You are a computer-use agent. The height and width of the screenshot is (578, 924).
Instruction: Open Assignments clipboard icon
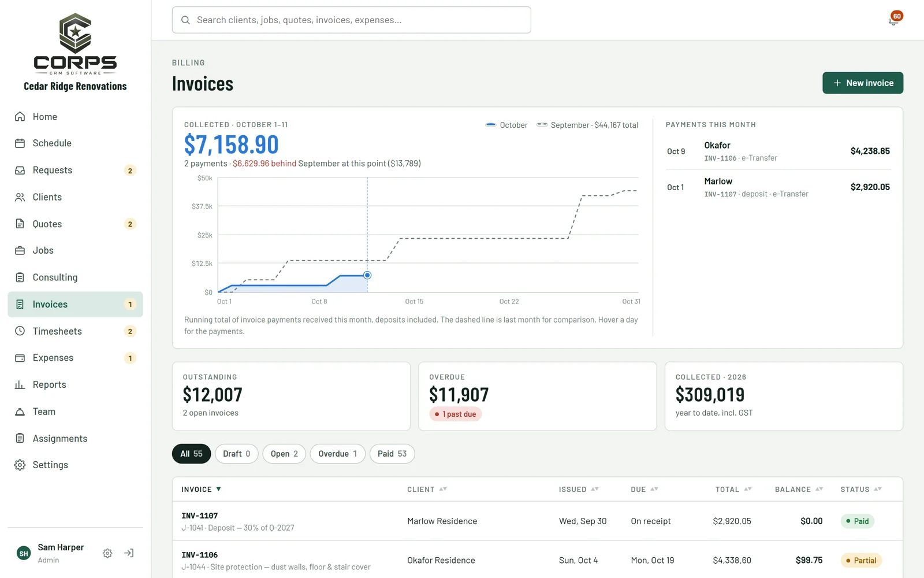click(x=20, y=438)
